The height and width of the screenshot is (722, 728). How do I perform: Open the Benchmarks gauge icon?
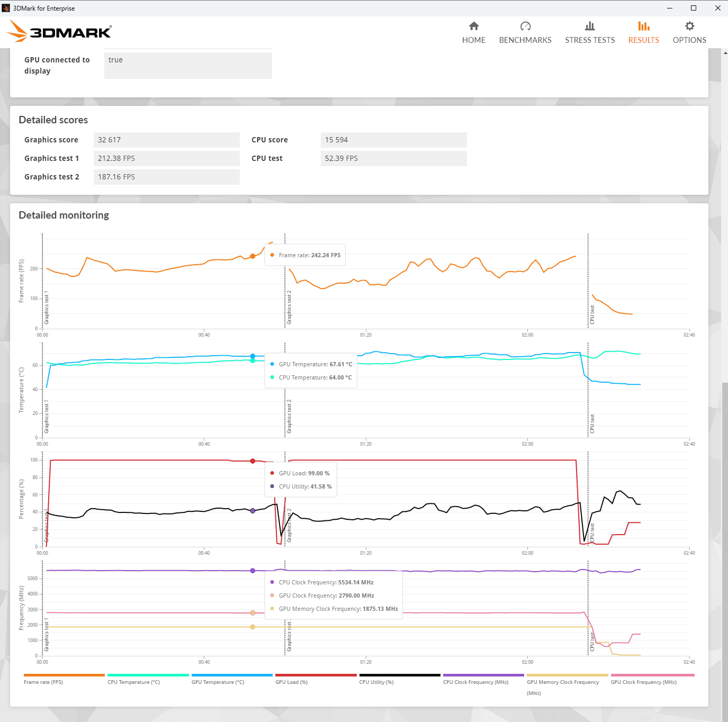point(525,26)
